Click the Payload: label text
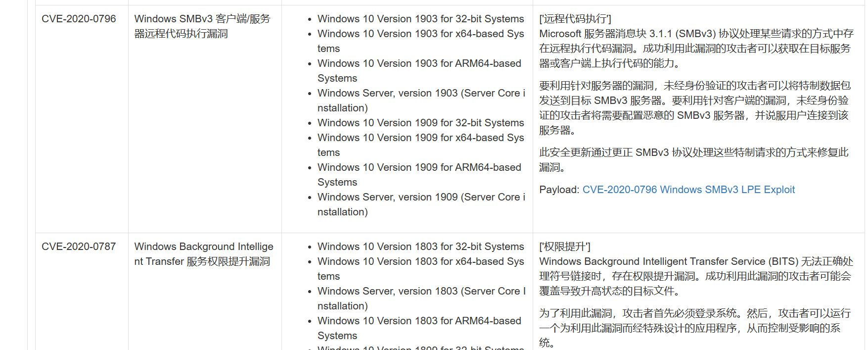The image size is (868, 350). click(559, 190)
